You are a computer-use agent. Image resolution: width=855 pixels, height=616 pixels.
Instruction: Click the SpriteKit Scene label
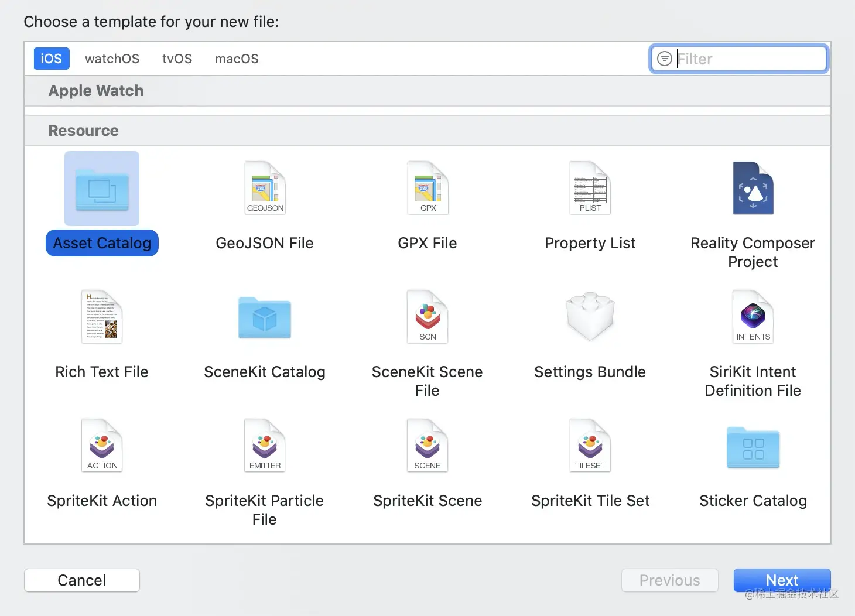click(x=427, y=501)
